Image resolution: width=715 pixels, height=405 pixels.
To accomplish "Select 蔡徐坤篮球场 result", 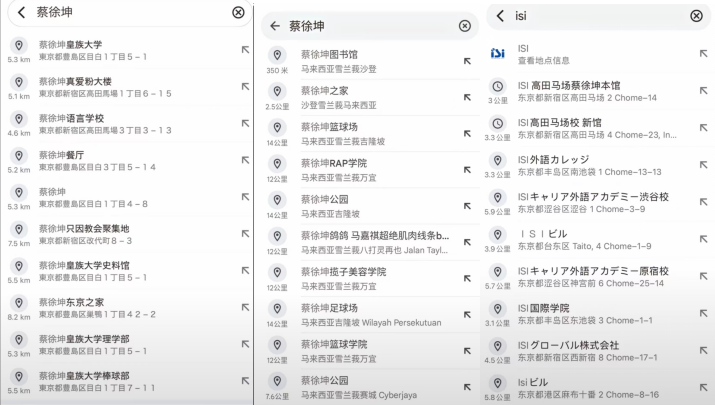I will point(370,134).
